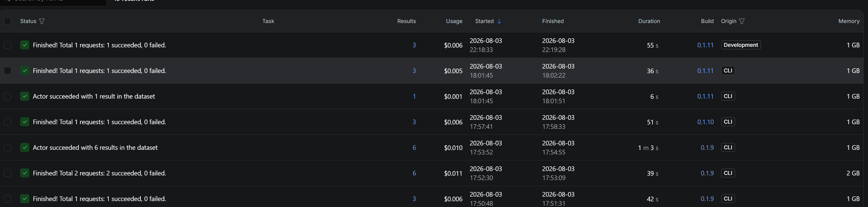Open results count 1 link
Screen dimensions: 868x207
click(414, 96)
